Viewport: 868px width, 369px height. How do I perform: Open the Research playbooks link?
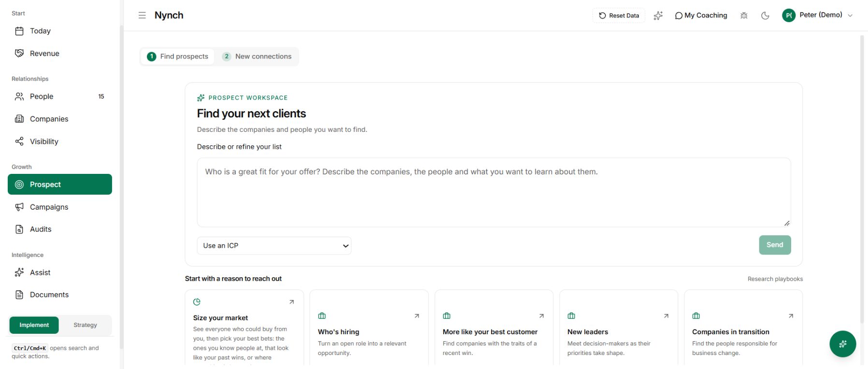775,279
